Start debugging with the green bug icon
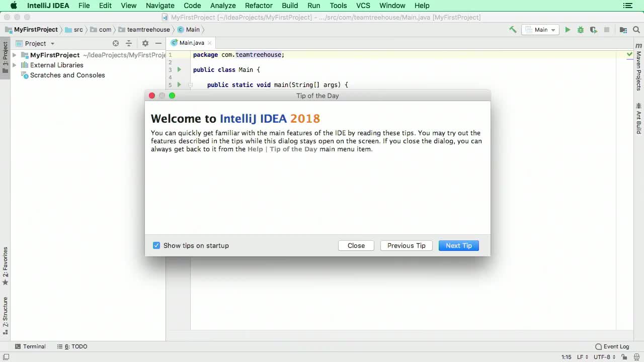 click(x=581, y=30)
